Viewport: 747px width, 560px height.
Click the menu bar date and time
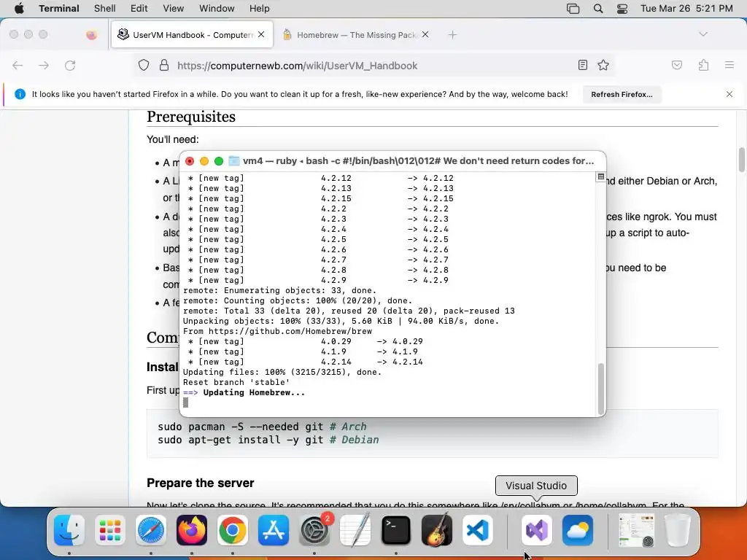coord(686,9)
